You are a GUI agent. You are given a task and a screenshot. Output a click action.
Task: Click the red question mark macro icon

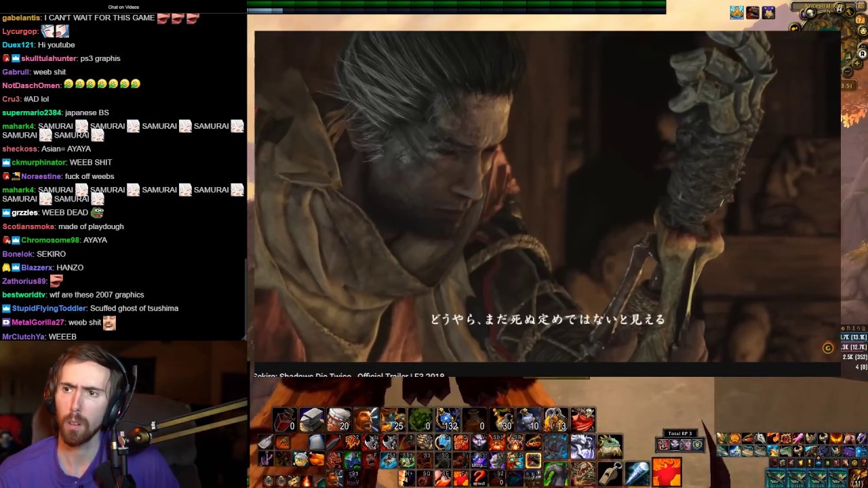coord(479,478)
